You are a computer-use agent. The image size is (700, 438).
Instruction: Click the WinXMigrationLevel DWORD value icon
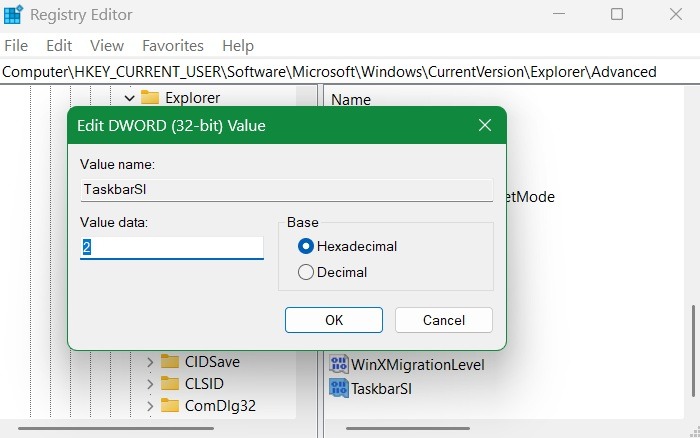[x=339, y=364]
